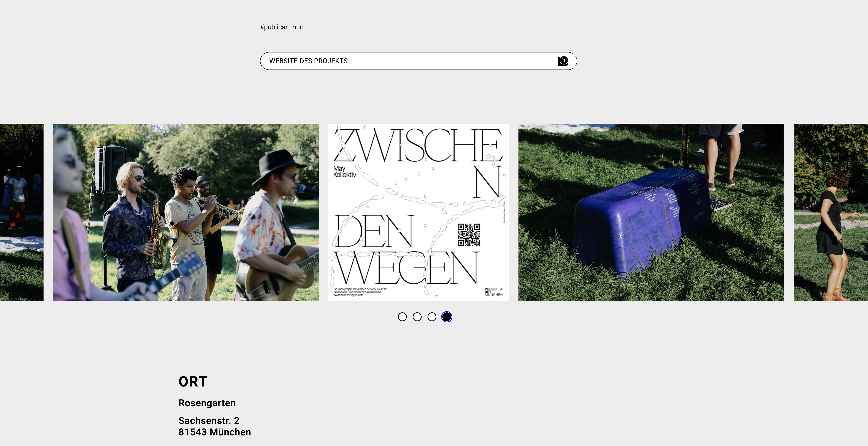Viewport: 868px width, 446px height.
Task: Select the second carousel dot
Action: tap(417, 317)
